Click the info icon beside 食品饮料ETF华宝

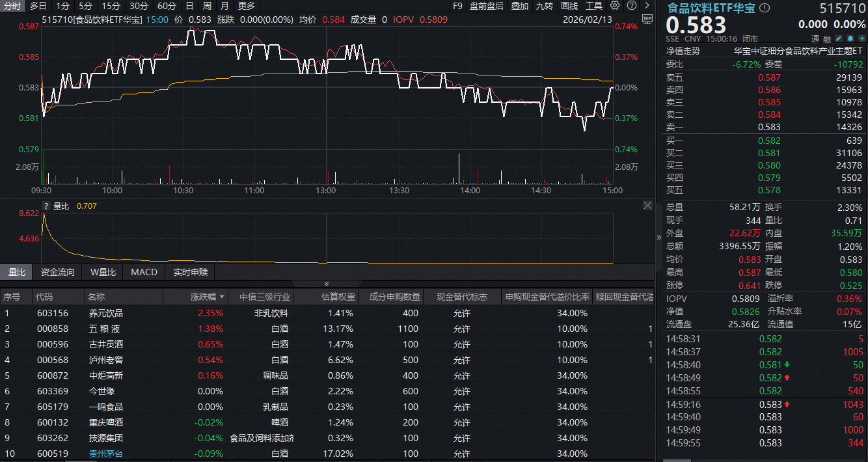(x=765, y=8)
